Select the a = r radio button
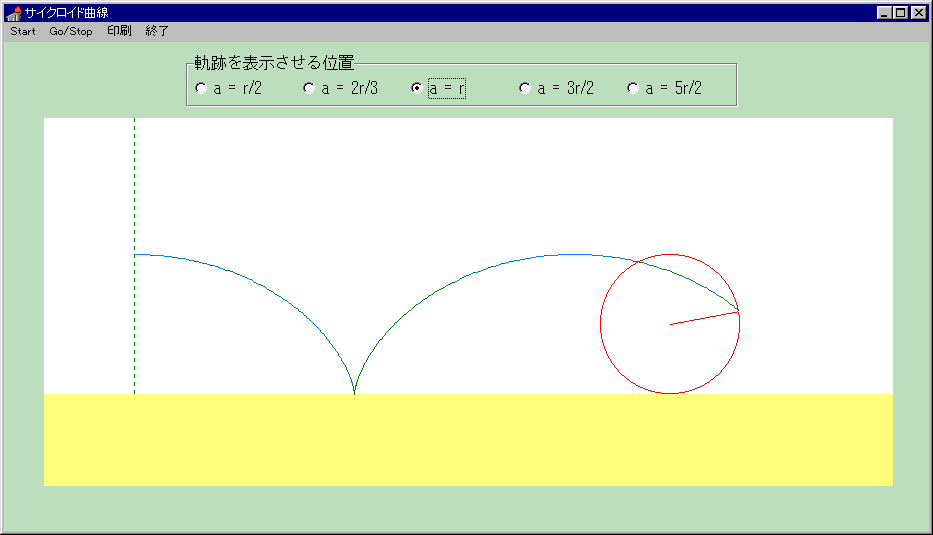The width and height of the screenshot is (933, 535). click(x=417, y=88)
